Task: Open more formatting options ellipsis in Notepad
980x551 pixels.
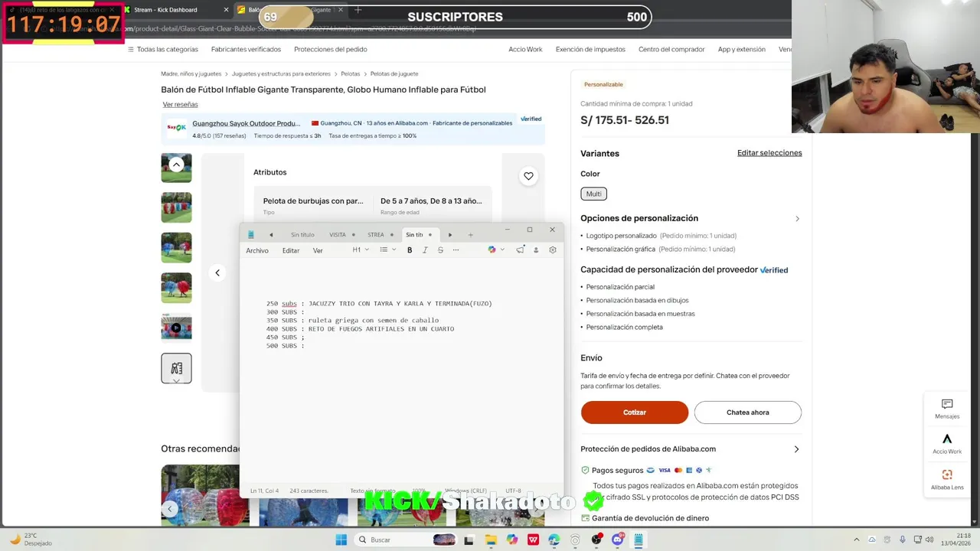Action: click(456, 250)
